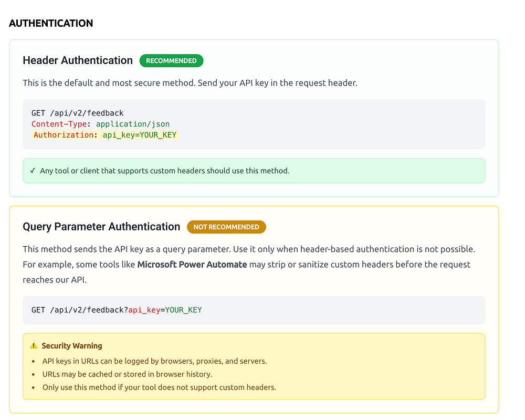Screen dimensions: 525x420
Task: Click the bullet about API keys being logged
Action: click(x=155, y=361)
